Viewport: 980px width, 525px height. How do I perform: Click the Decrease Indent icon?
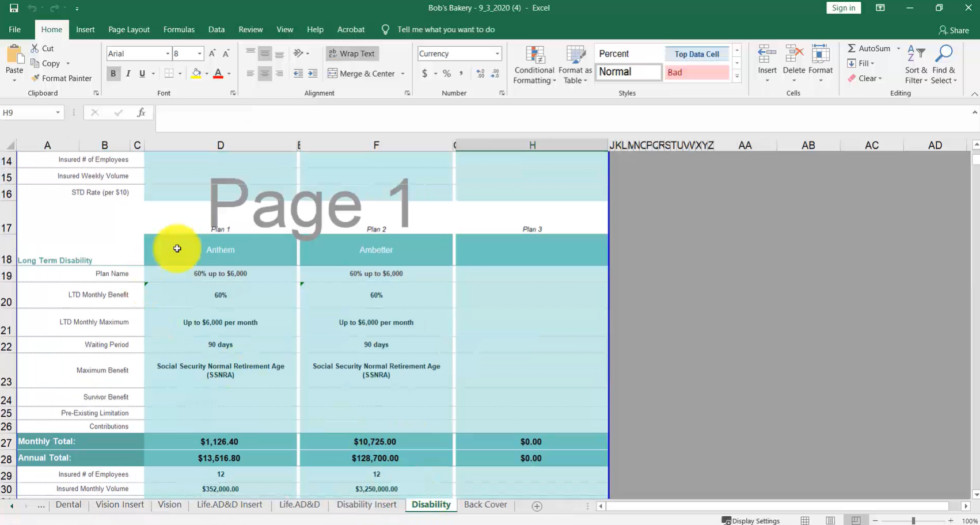[298, 74]
